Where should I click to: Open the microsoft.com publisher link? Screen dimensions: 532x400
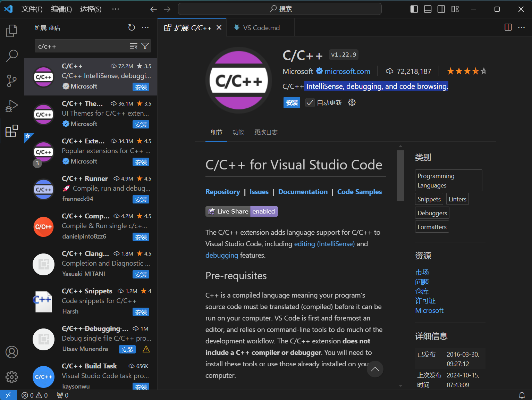click(x=347, y=72)
